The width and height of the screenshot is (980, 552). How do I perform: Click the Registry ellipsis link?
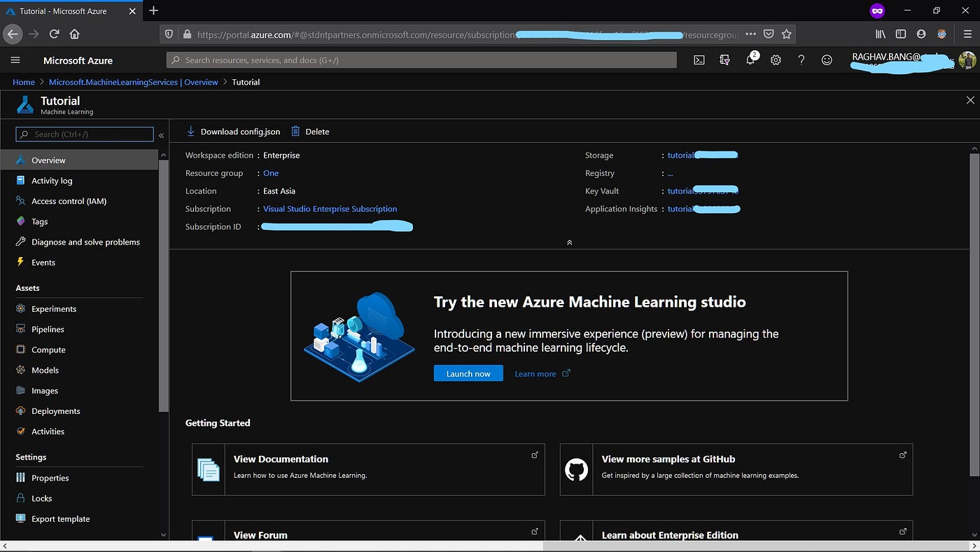point(670,173)
